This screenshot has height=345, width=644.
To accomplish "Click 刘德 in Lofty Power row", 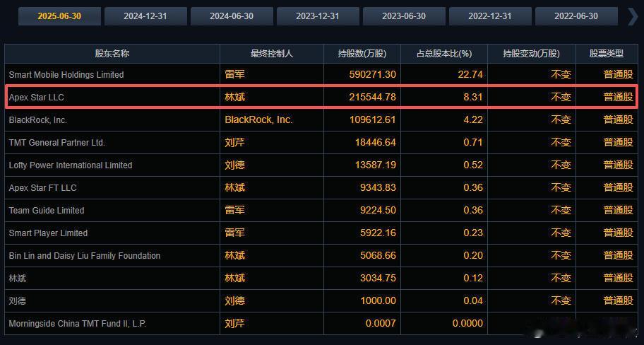I will click(235, 165).
